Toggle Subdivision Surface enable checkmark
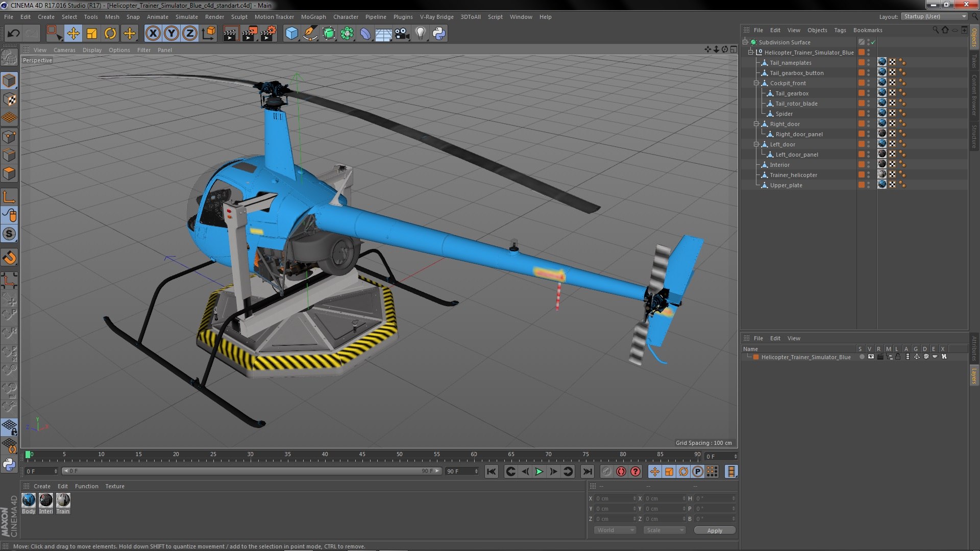Image resolution: width=980 pixels, height=551 pixels. 873,42
